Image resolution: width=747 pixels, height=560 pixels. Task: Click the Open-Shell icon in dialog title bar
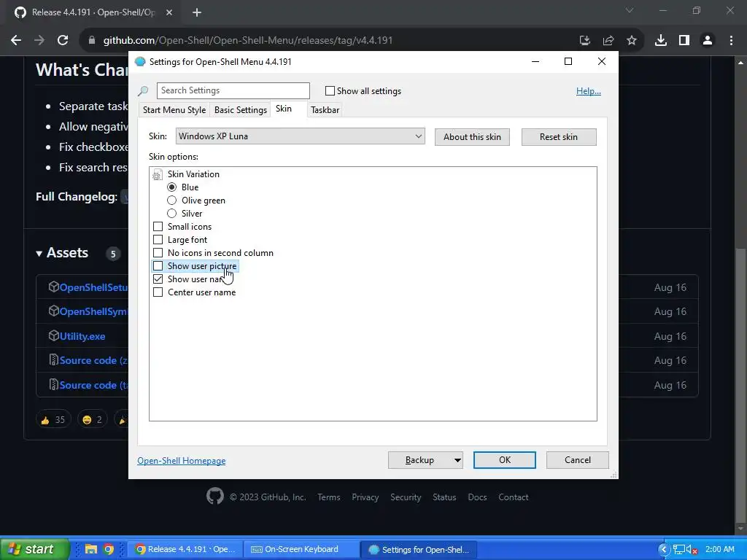click(140, 61)
